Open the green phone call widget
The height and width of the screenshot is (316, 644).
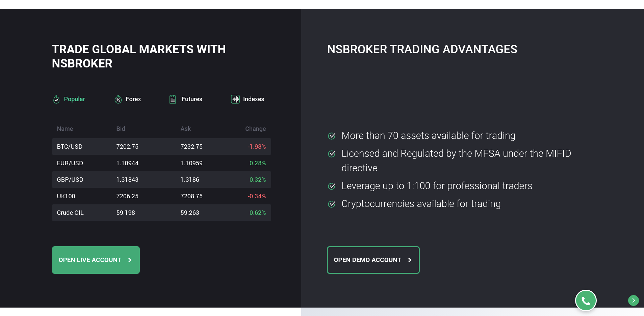(586, 300)
